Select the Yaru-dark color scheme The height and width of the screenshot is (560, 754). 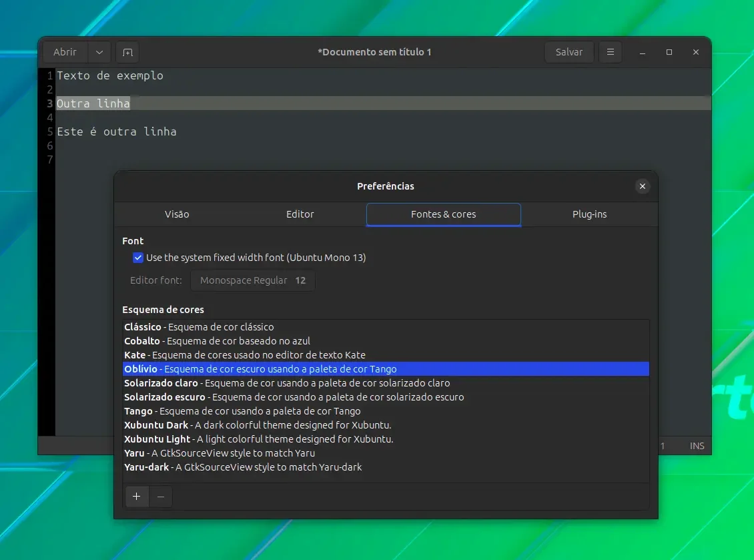[x=386, y=468]
